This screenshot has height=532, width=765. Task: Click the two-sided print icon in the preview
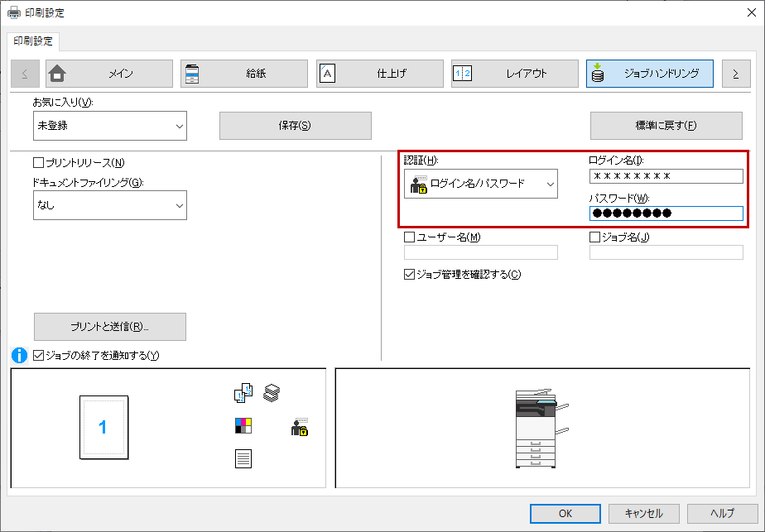pyautogui.click(x=243, y=393)
